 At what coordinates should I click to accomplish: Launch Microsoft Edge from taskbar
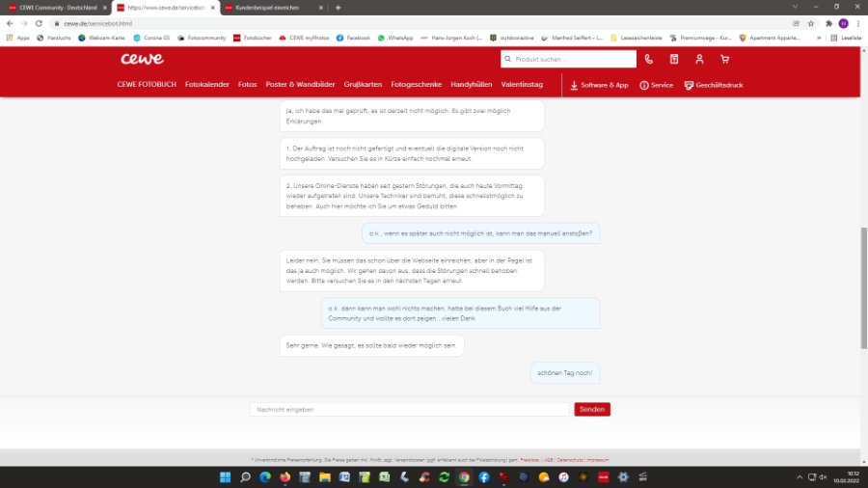tap(265, 477)
